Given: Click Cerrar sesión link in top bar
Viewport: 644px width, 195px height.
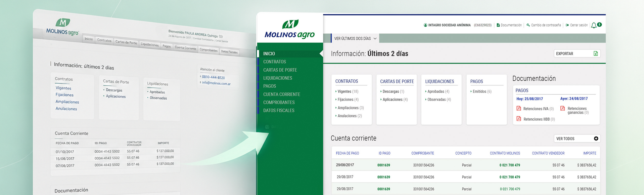Looking at the screenshot, I should 579,25.
